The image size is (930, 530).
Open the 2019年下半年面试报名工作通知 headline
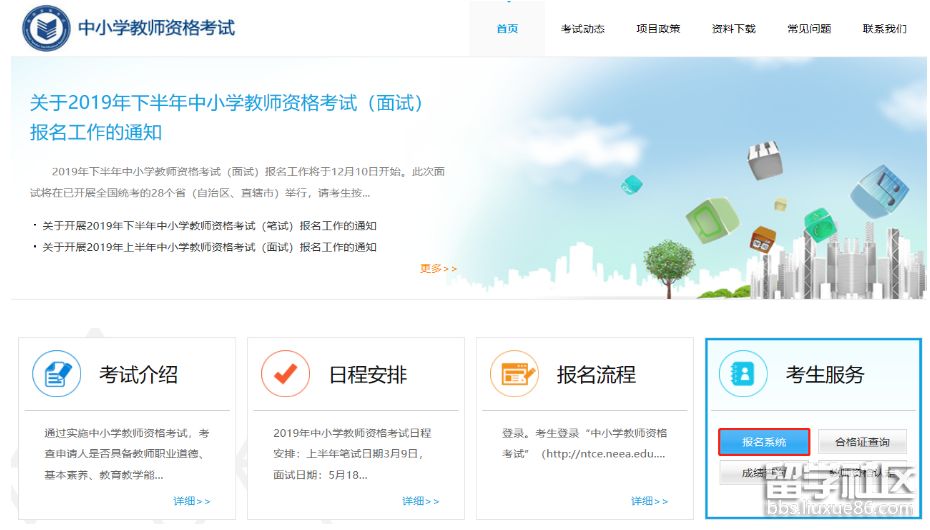point(226,117)
